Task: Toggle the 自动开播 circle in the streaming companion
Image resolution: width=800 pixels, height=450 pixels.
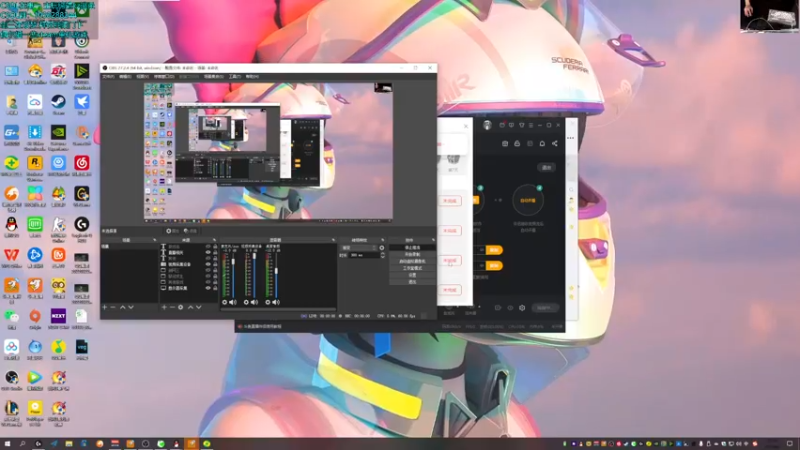Action: tap(528, 200)
